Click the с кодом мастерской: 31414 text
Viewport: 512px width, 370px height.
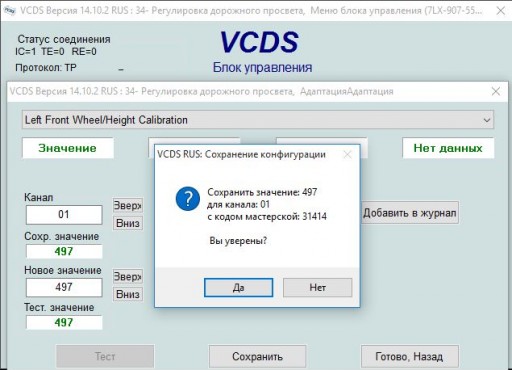(x=267, y=217)
